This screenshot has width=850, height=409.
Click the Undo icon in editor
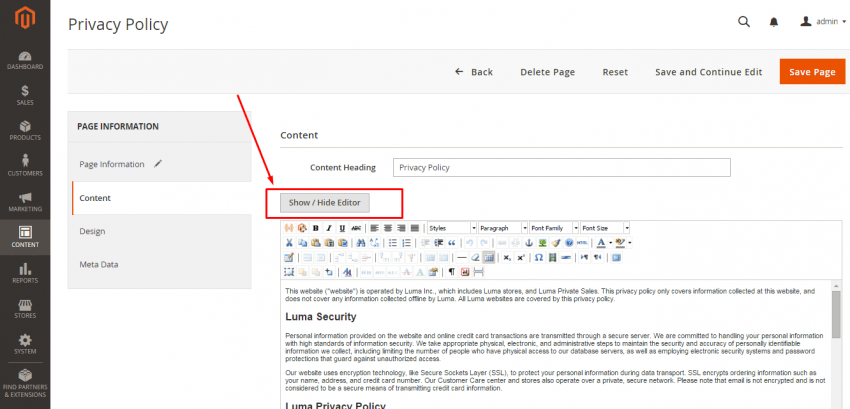469,242
